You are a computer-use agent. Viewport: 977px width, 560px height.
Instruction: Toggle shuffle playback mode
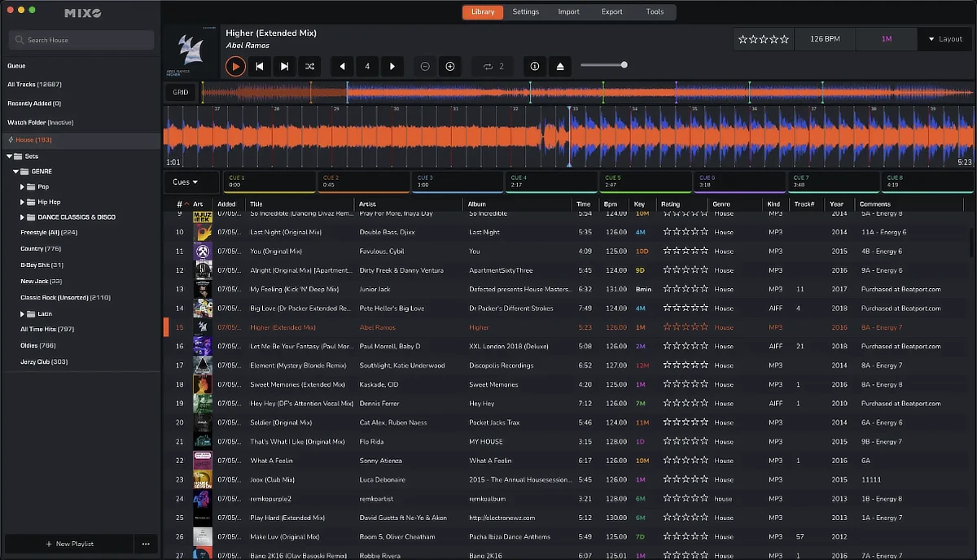pos(309,67)
